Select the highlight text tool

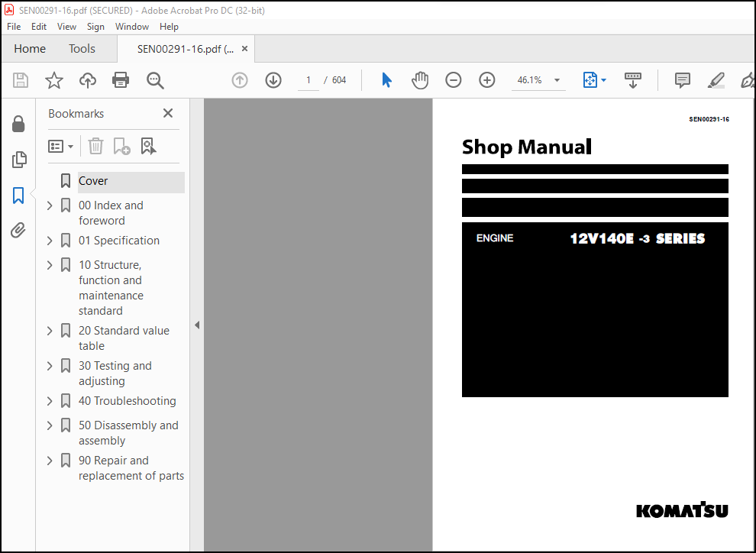(x=716, y=80)
